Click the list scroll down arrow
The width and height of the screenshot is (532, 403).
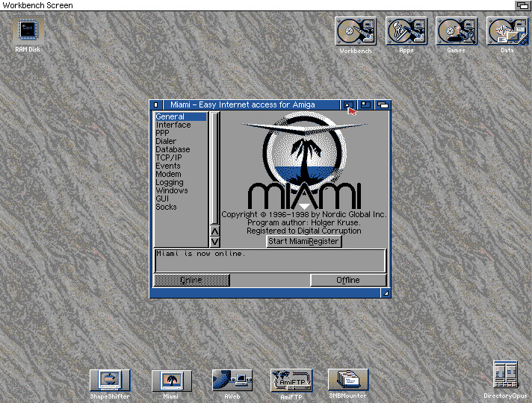[x=214, y=242]
